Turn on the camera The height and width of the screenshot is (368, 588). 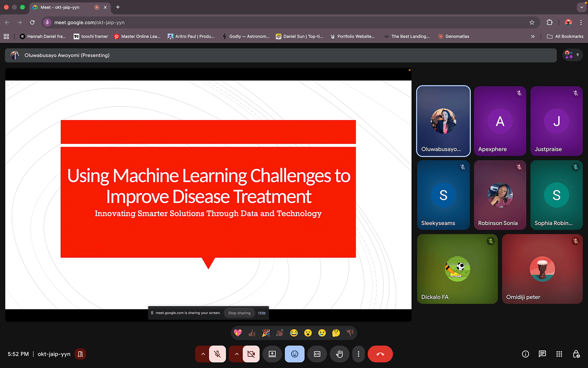(251, 354)
